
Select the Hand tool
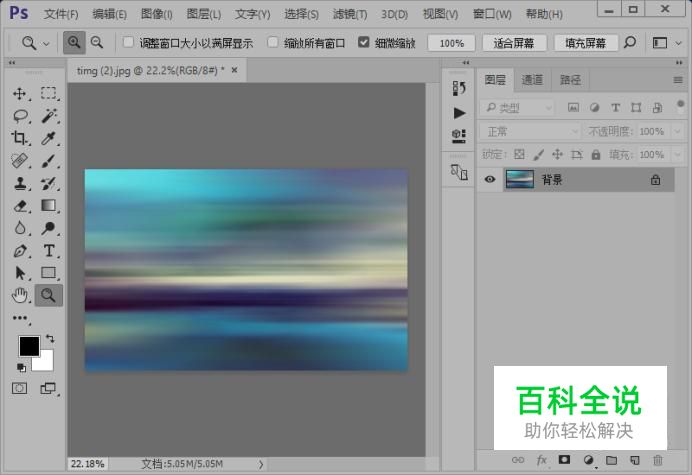[x=20, y=295]
